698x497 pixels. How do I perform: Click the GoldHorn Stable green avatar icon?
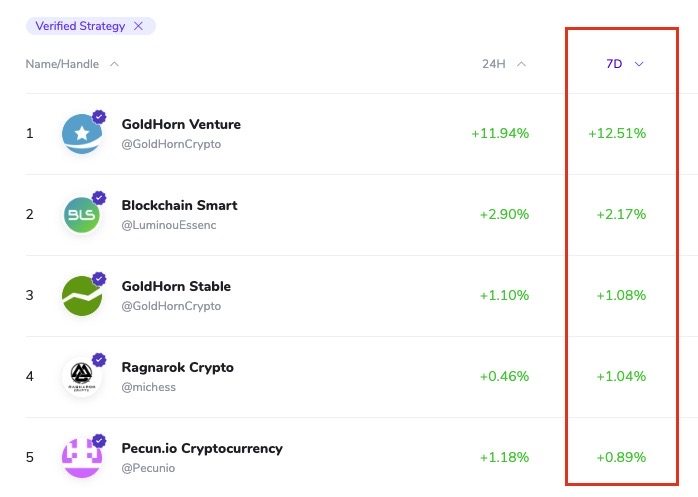[81, 296]
